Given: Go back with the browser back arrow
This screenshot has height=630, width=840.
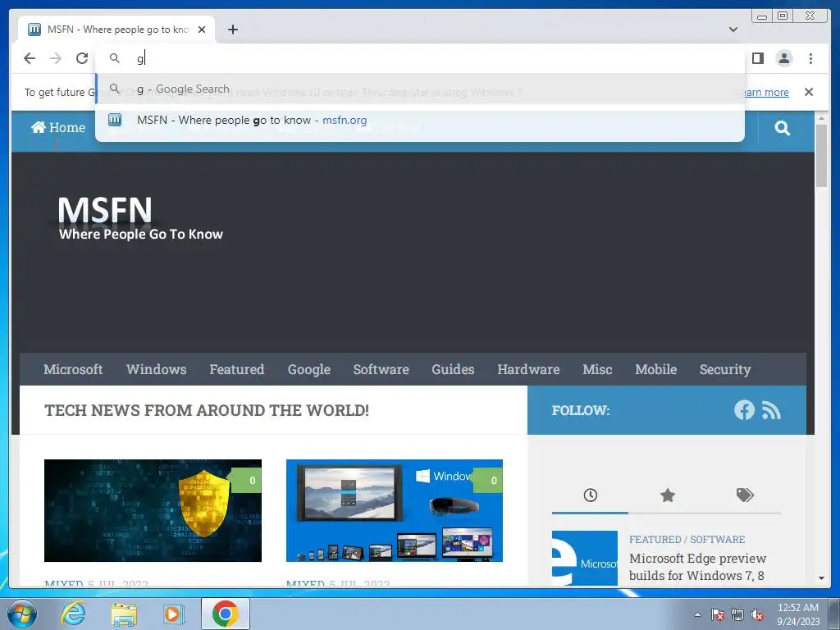Looking at the screenshot, I should click(x=30, y=58).
